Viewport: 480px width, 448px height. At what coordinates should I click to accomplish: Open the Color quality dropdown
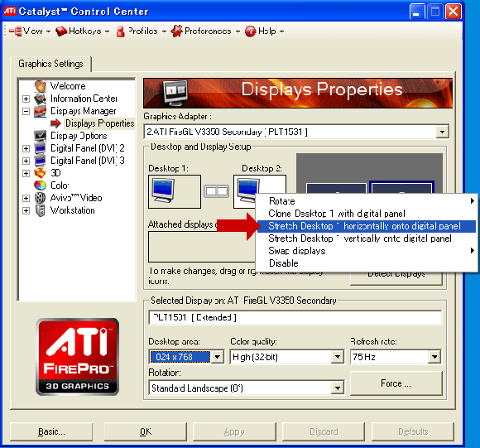coord(338,357)
